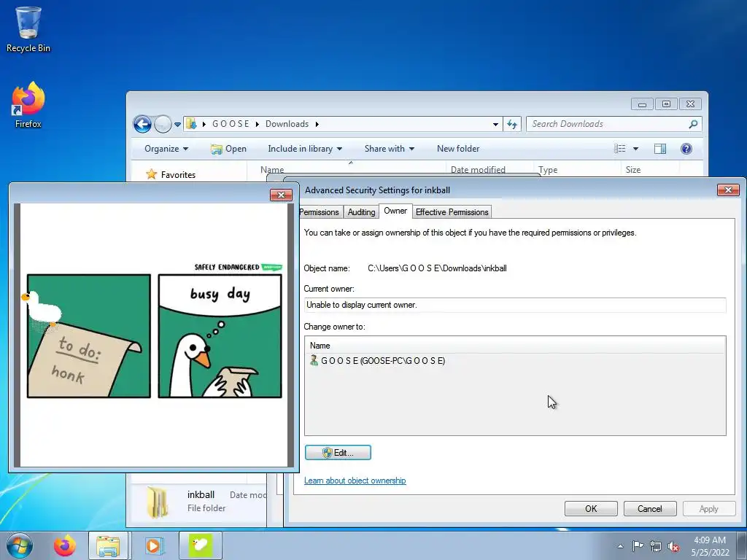The width and height of the screenshot is (747, 560).
Task: Click the user icon beside G O O S E entry
Action: 314,360
